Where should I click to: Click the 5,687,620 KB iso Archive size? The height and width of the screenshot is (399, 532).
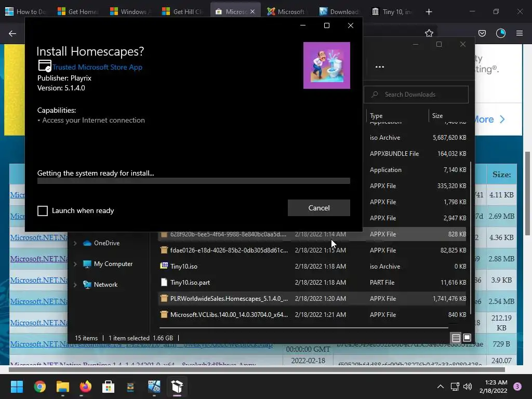(449, 137)
